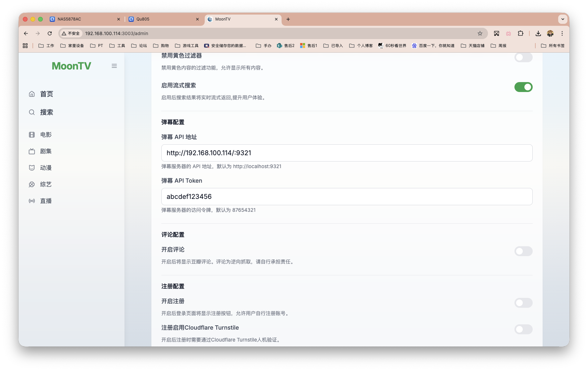Expand the browser tab list chevron
588x371 pixels.
[x=562, y=19]
